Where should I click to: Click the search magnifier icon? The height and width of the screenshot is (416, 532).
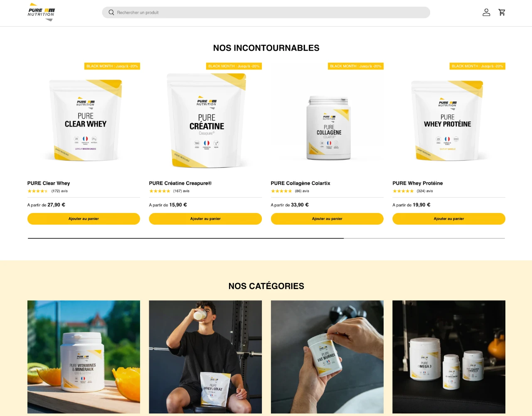click(111, 12)
